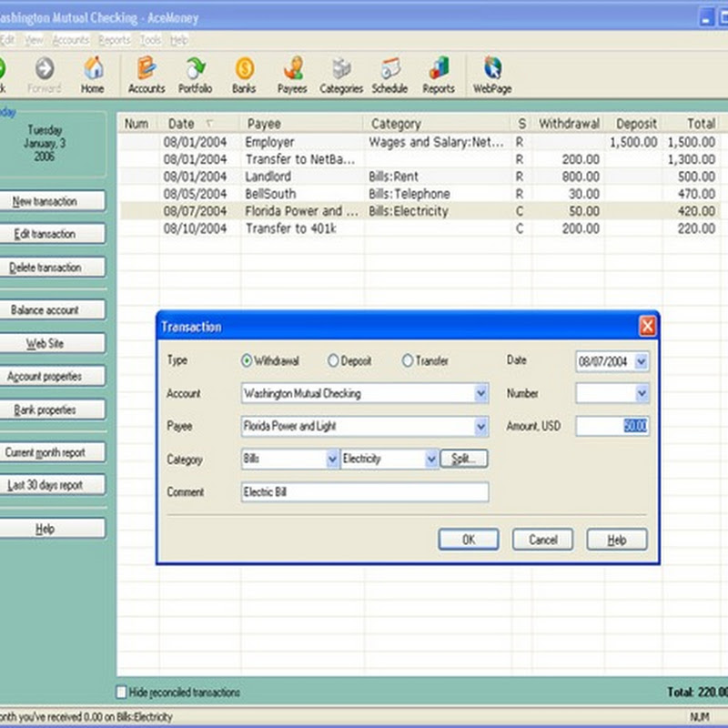
Task: Toggle Hide reconciled transactions checkbox
Action: 121,693
